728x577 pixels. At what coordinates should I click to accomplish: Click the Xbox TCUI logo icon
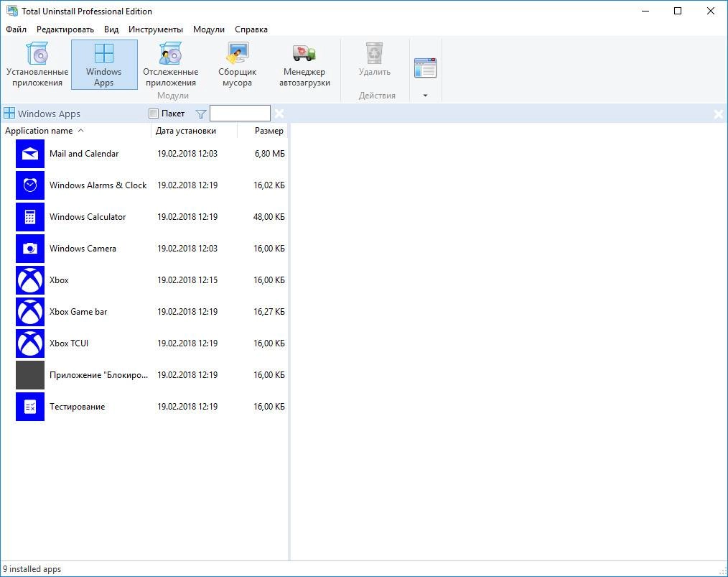click(30, 343)
